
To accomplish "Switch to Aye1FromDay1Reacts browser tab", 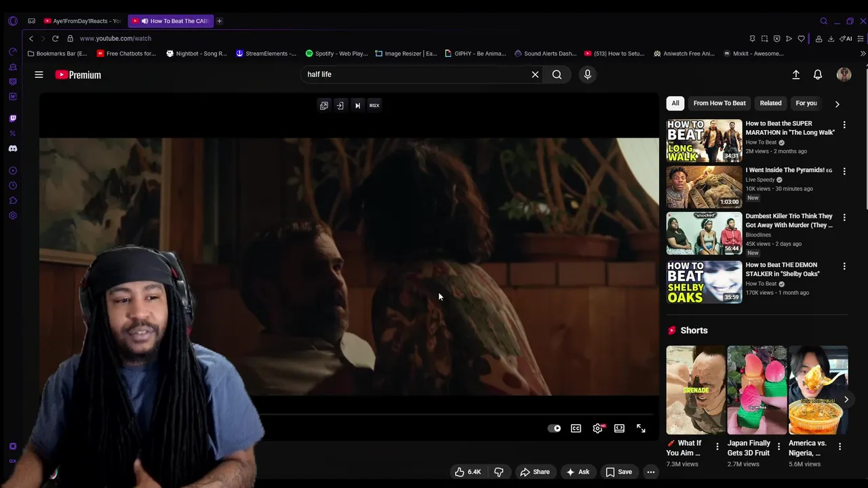I will click(82, 21).
